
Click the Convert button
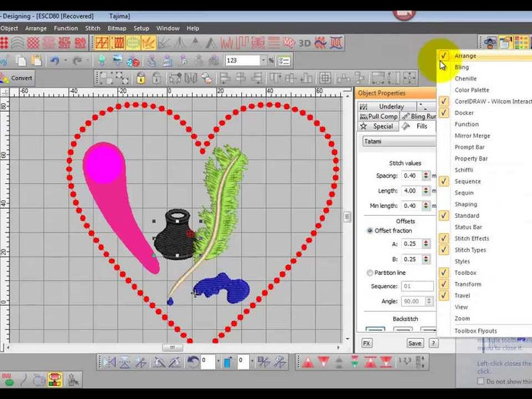[x=16, y=79]
